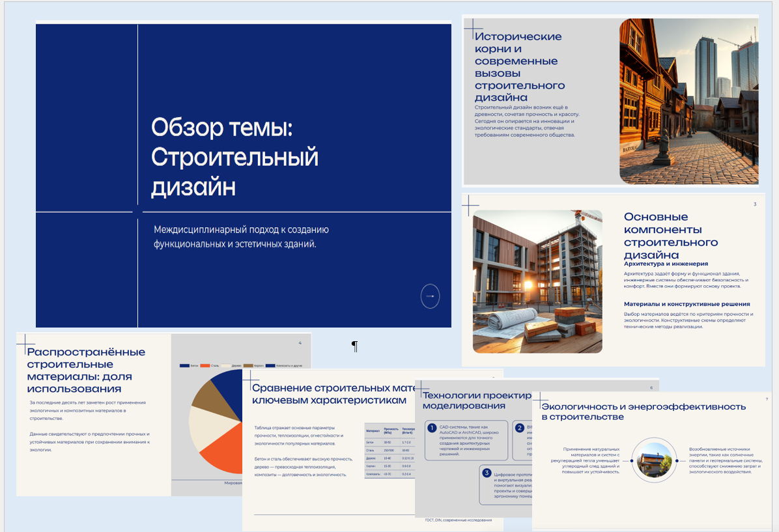Click the numbered circle 1 icon

432,428
